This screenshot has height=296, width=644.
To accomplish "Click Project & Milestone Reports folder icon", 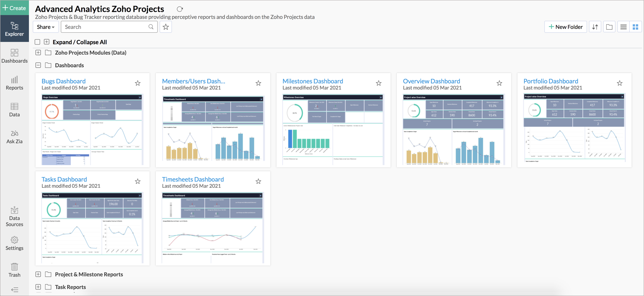I will (x=48, y=275).
